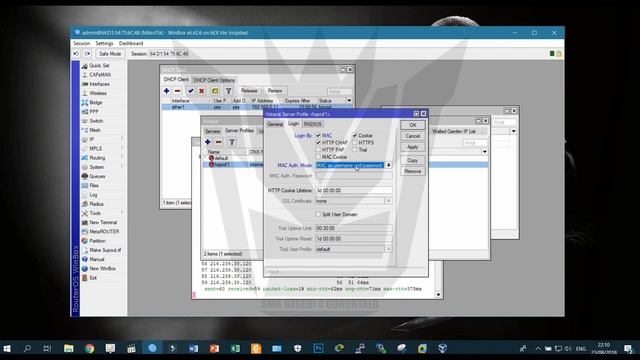Open the PPP sidebar item
This screenshot has width=640, height=360.
tap(94, 111)
